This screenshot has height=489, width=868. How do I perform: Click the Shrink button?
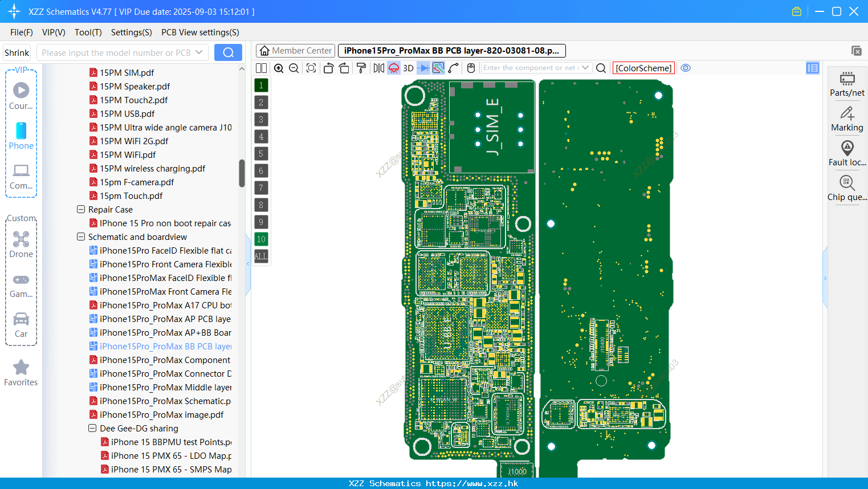17,52
